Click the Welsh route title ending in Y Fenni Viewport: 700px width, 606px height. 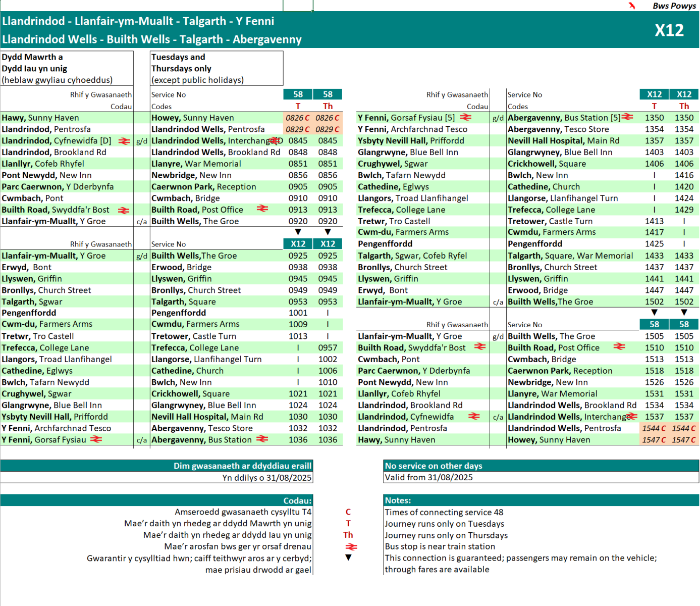click(x=138, y=21)
